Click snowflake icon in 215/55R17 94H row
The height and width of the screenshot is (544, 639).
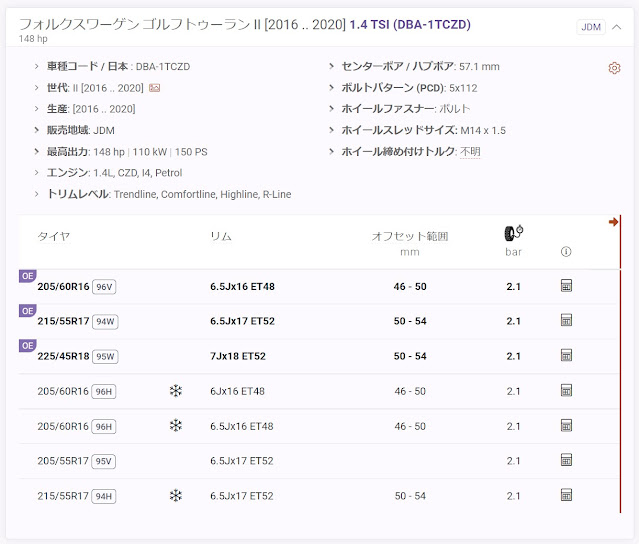coord(176,496)
